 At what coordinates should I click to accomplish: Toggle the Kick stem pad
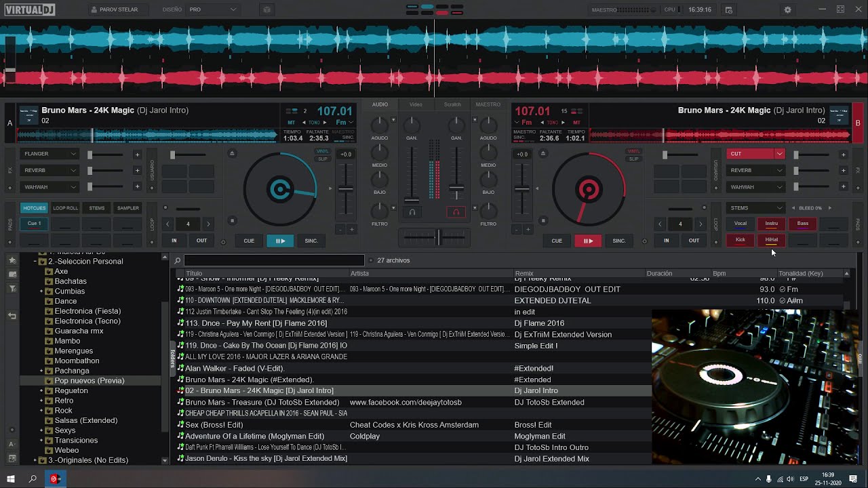tap(741, 240)
